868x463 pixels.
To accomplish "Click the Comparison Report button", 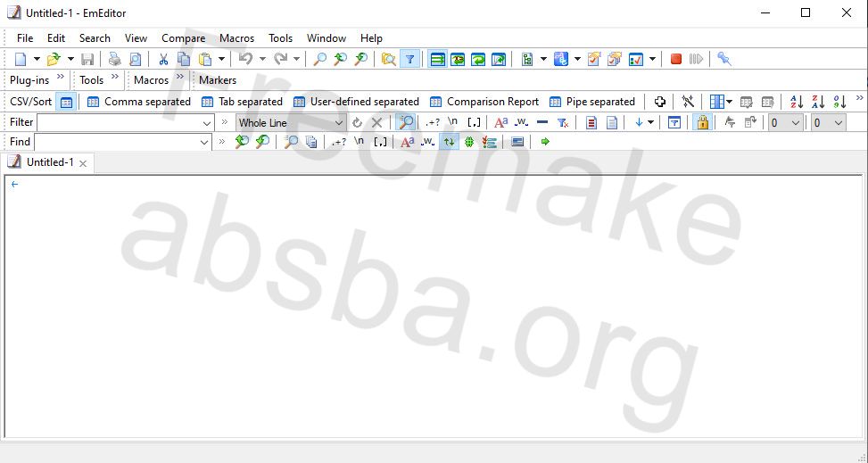I will click(x=484, y=102).
